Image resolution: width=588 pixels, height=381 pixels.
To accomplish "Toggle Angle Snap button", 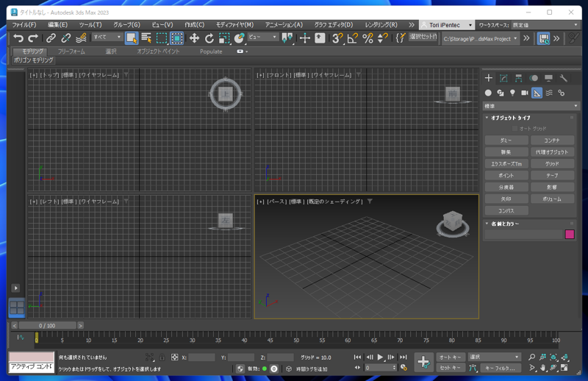I will pos(353,38).
